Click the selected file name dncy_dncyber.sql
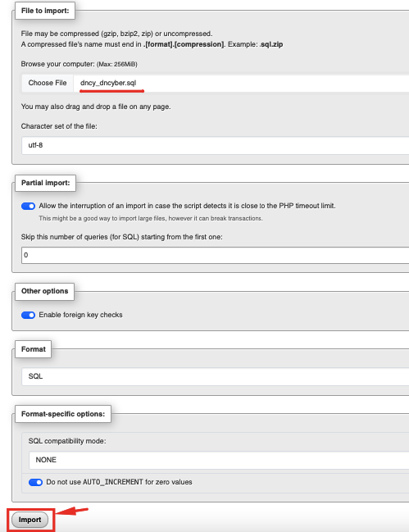 [x=108, y=83]
